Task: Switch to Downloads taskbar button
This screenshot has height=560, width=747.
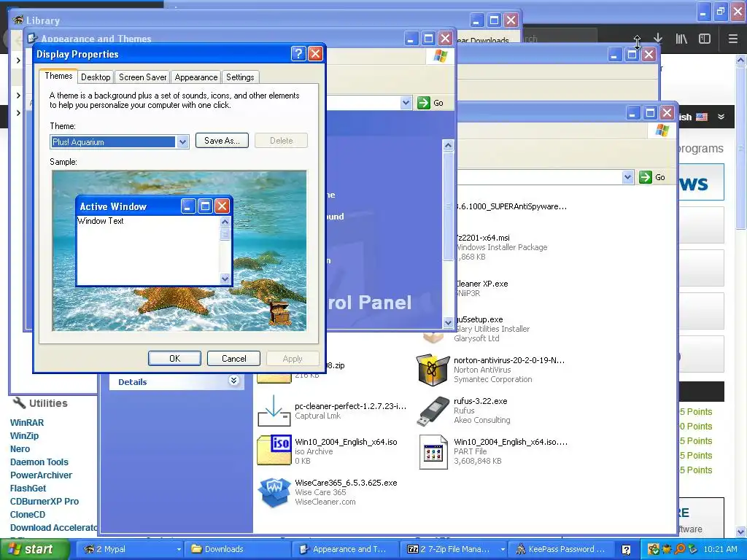Action: tap(237, 549)
